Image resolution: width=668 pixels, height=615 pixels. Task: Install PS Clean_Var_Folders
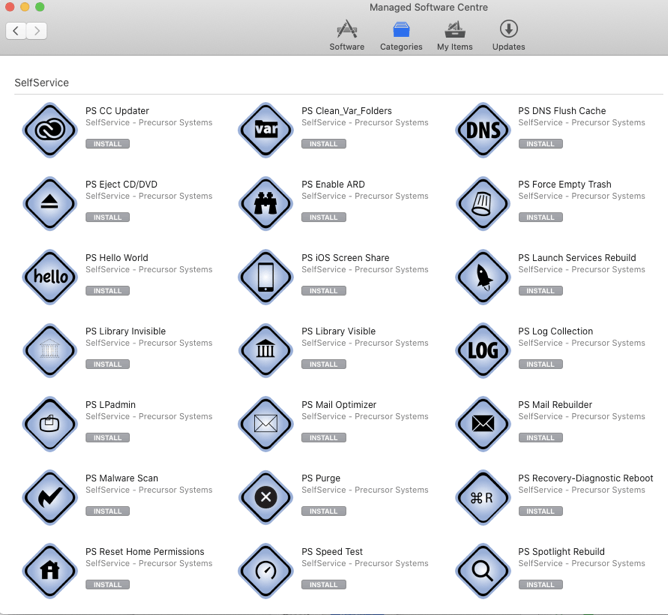(x=323, y=144)
